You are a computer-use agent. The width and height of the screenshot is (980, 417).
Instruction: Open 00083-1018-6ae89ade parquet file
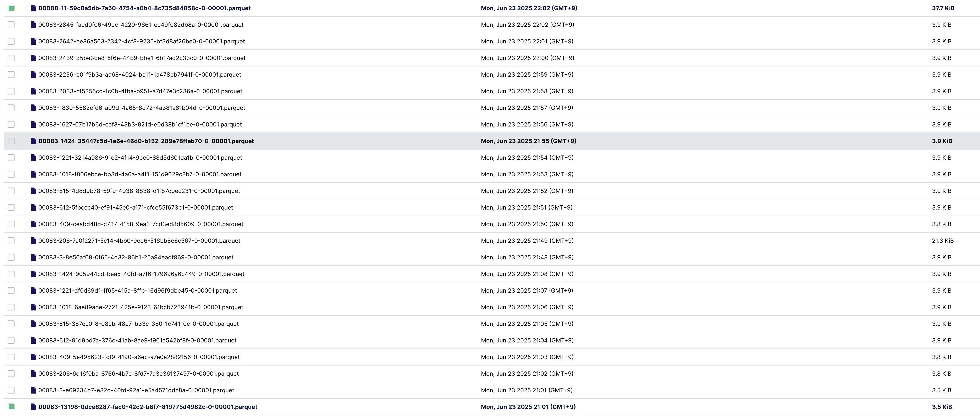point(141,307)
